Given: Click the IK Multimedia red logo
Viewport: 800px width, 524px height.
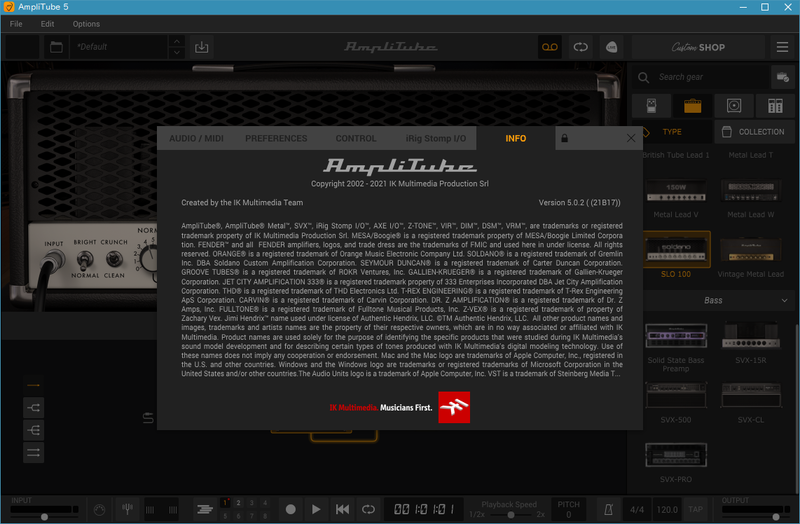Looking at the screenshot, I should [x=454, y=407].
